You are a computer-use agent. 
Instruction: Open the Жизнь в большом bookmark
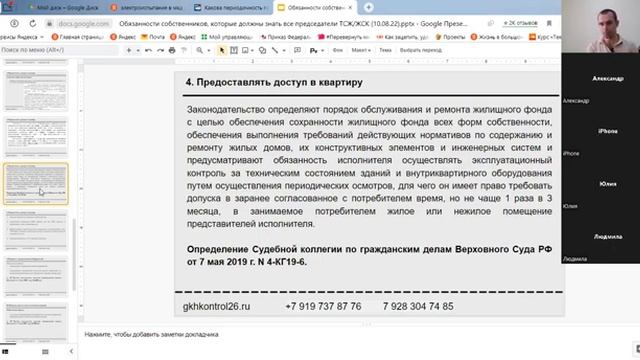[x=496, y=37]
